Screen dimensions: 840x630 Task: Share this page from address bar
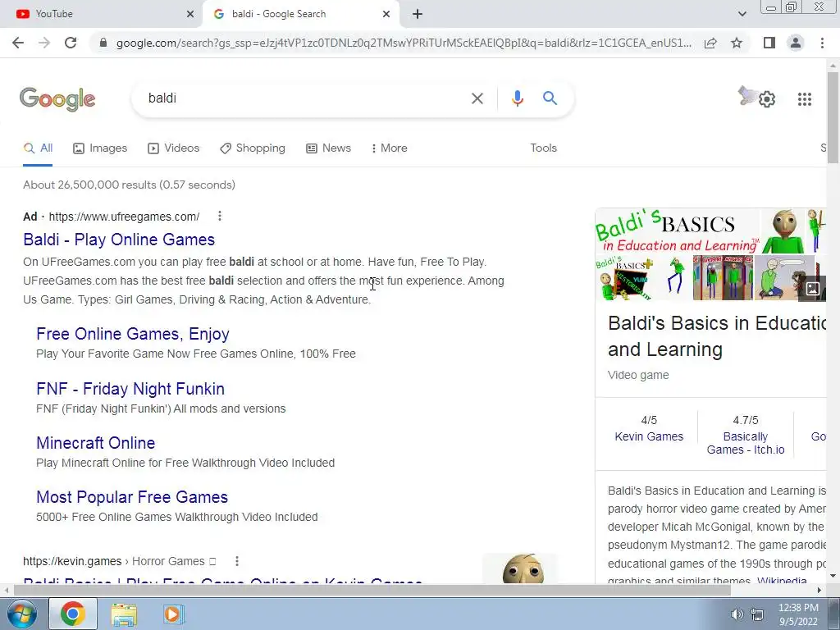coord(710,43)
